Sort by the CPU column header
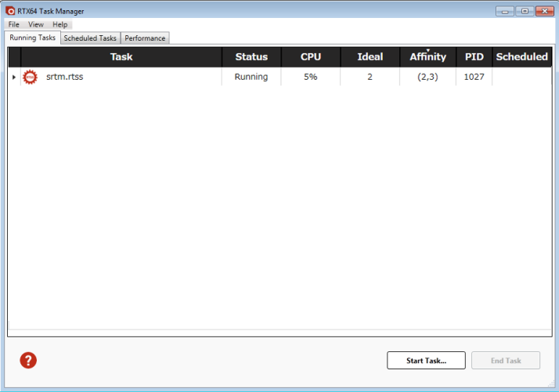This screenshot has width=559, height=392. click(x=311, y=56)
